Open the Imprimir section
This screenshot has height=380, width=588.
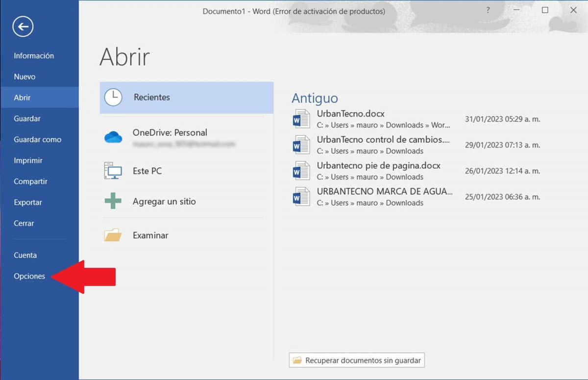click(x=28, y=160)
